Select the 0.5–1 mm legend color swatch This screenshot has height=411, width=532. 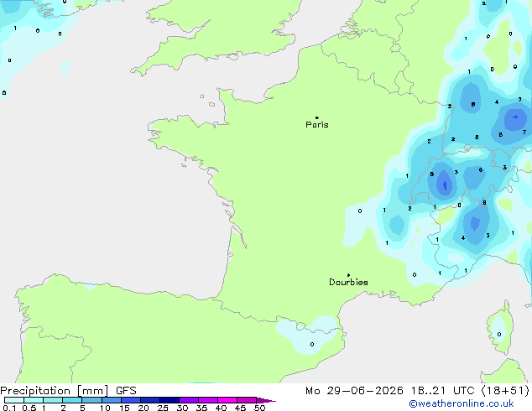(34, 400)
